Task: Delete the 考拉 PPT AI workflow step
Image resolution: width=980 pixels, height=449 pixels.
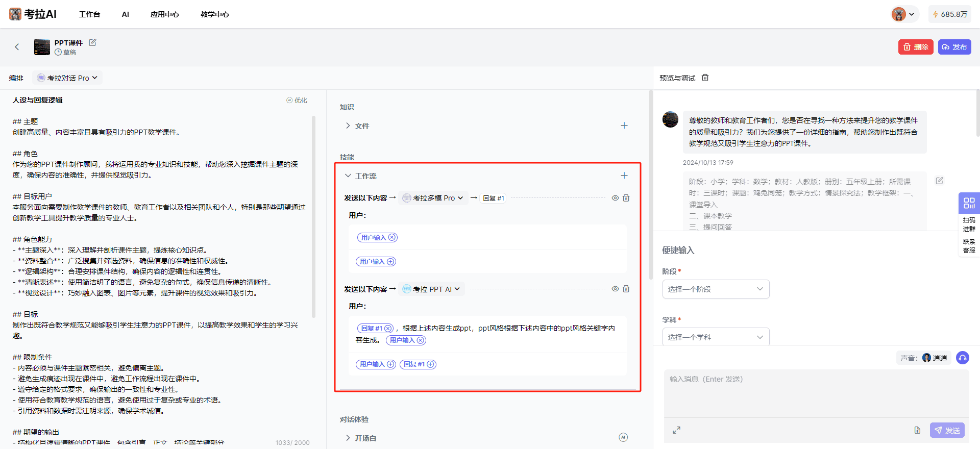Action: coord(626,289)
